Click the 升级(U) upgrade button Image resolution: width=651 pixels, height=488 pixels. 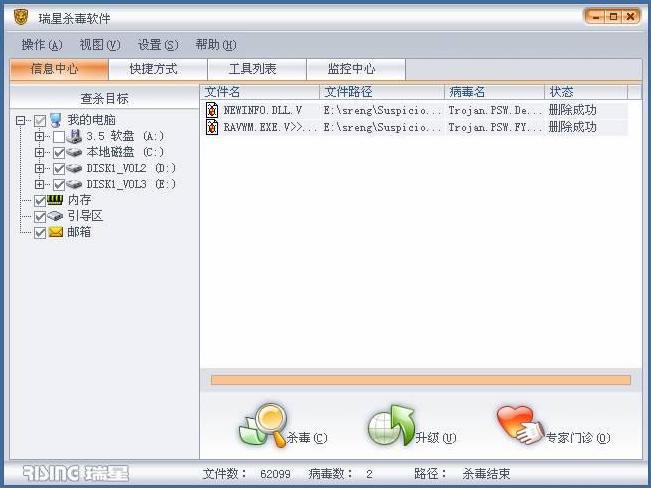click(x=412, y=426)
